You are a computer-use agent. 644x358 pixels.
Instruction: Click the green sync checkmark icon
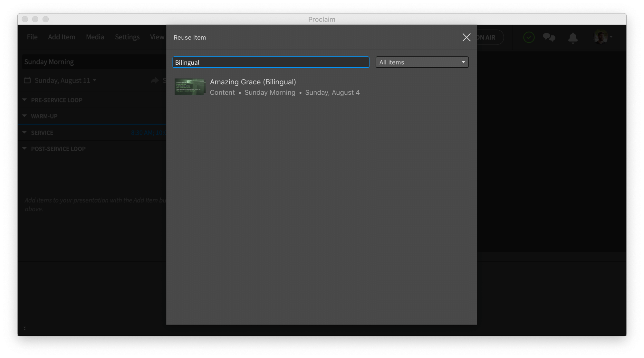point(529,37)
